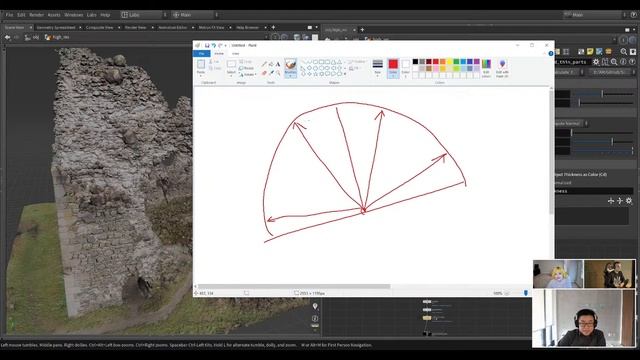Image resolution: width=640 pixels, height=360 pixels.
Task: Open Edit with Paint 3D
Action: pos(502,68)
